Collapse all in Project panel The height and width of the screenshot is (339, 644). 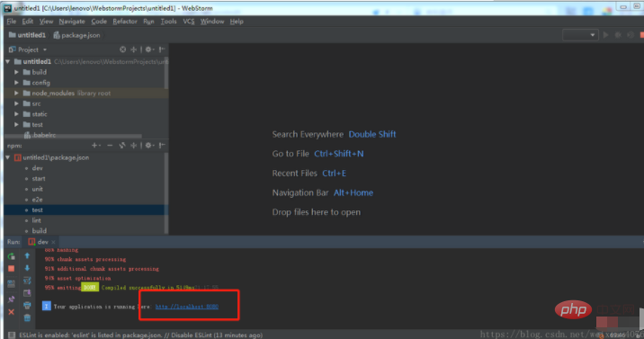[133, 49]
